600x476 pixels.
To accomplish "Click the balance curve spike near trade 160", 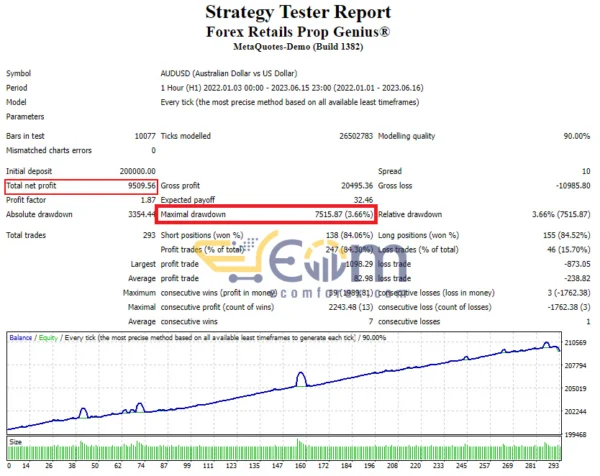I will 301,378.
